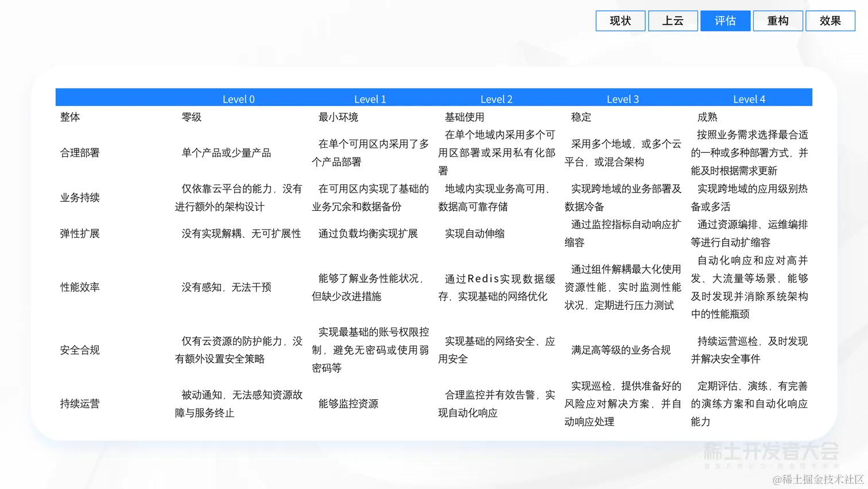Click the 没有感知，无法干预 cell
This screenshot has width=868, height=489.
click(226, 287)
